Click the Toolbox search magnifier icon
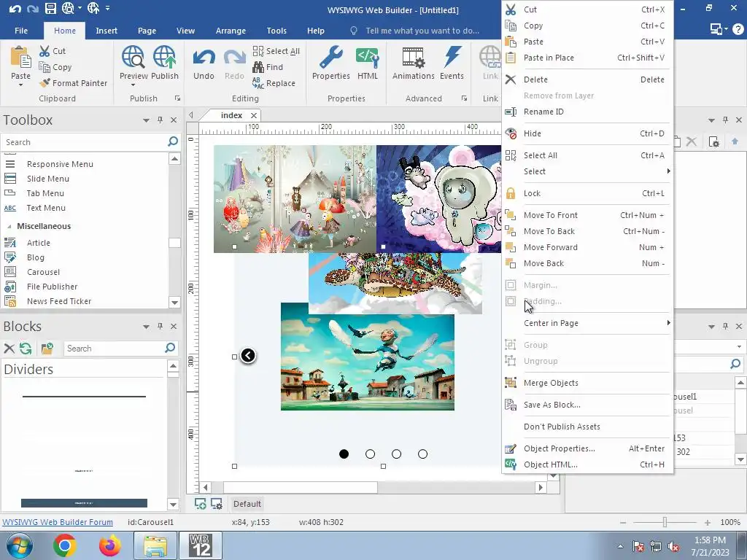This screenshot has height=560, width=747. point(173,141)
